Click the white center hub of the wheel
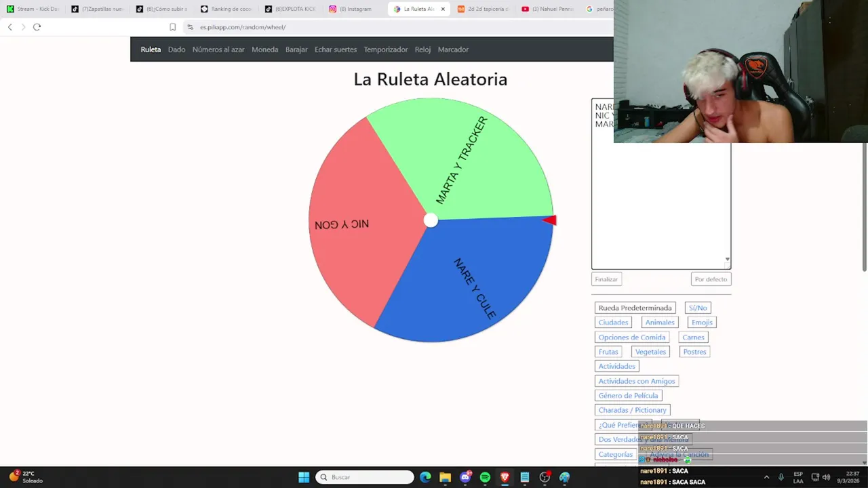 (x=431, y=220)
